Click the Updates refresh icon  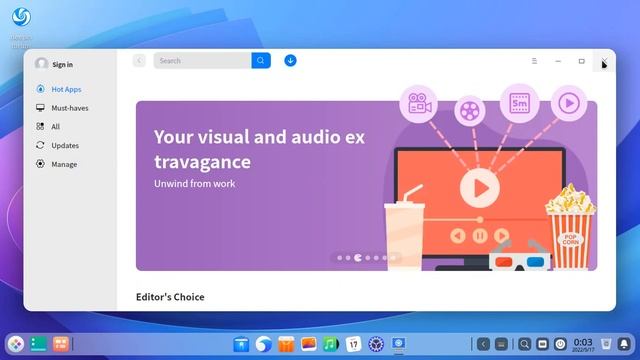click(x=40, y=145)
